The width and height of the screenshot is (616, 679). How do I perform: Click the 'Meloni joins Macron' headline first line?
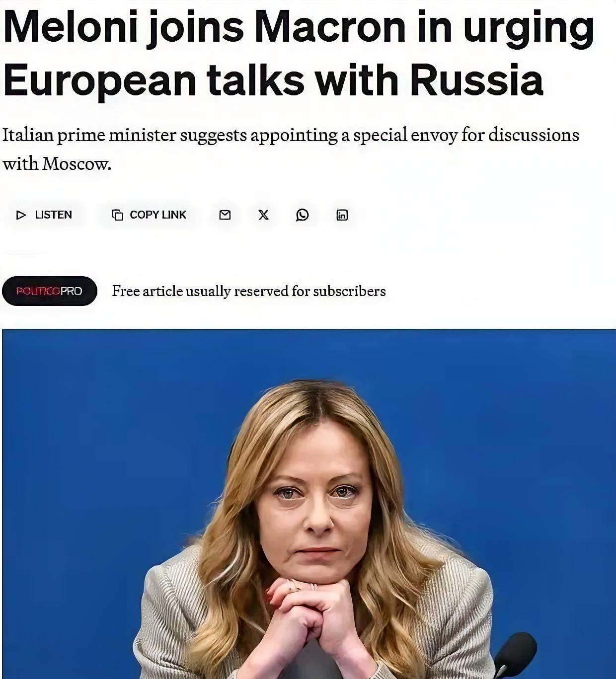[x=299, y=29]
